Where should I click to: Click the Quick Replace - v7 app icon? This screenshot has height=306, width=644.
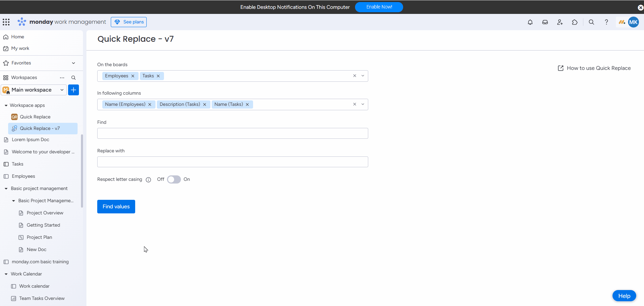(14, 129)
